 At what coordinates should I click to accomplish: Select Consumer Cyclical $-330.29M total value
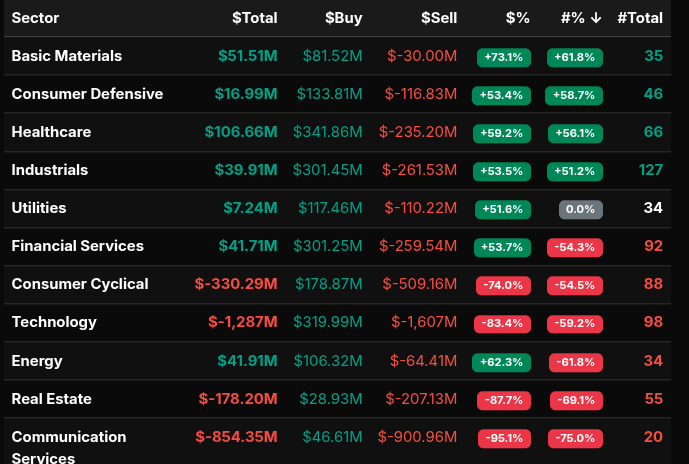coord(236,284)
